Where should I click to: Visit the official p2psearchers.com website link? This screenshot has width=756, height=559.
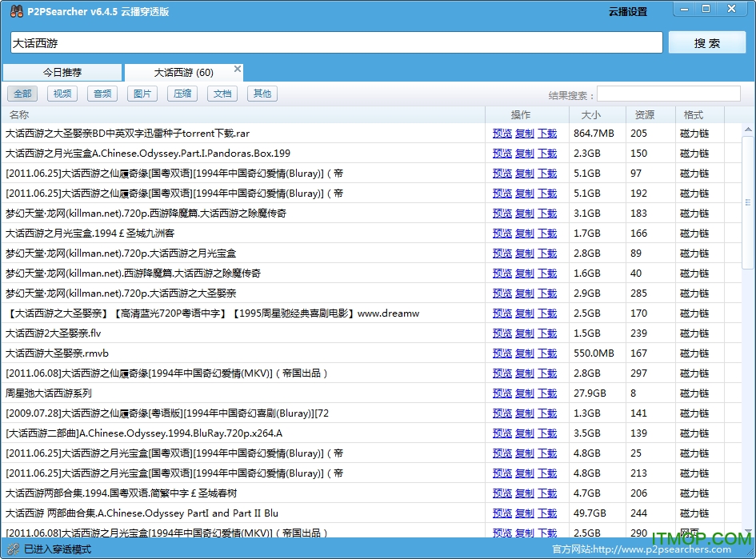(x=680, y=549)
